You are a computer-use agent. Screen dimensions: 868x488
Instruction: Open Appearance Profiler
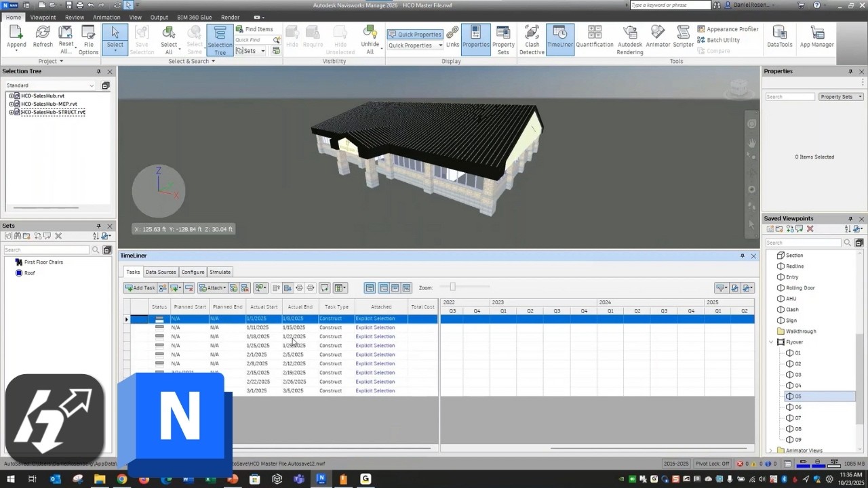tap(728, 29)
